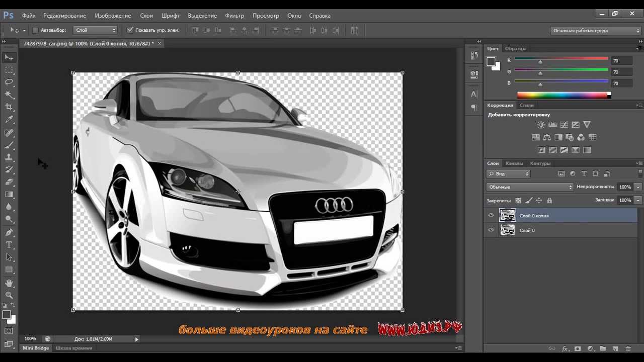Select the Gradient tool
The width and height of the screenshot is (644, 362).
point(9,195)
